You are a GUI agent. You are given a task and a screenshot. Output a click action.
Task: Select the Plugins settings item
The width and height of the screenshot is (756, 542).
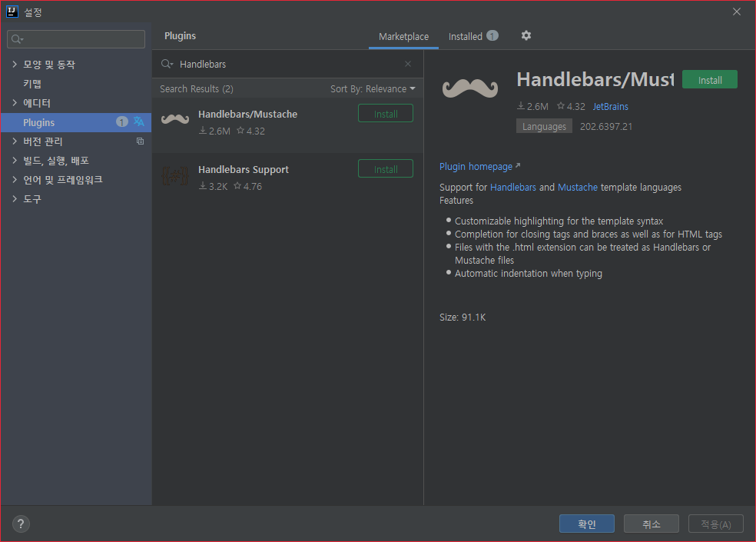click(x=76, y=122)
